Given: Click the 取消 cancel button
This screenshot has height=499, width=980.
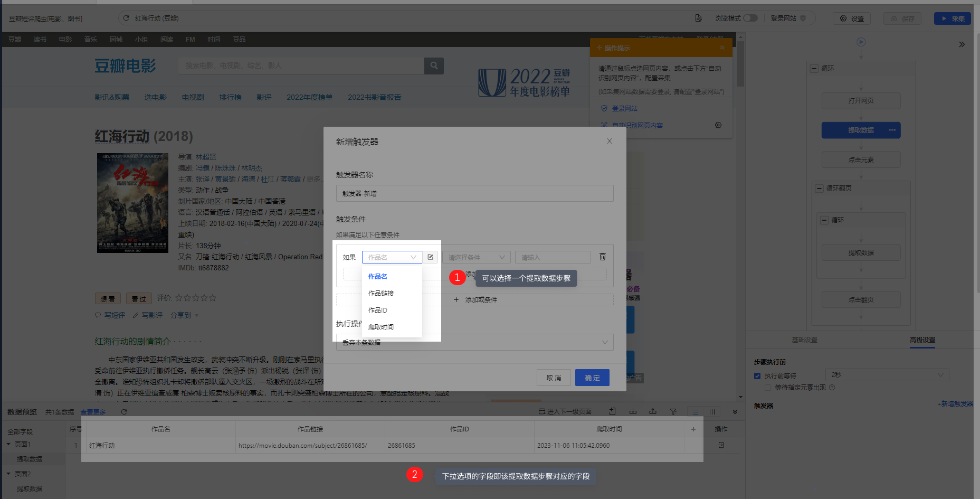Looking at the screenshot, I should click(554, 378).
